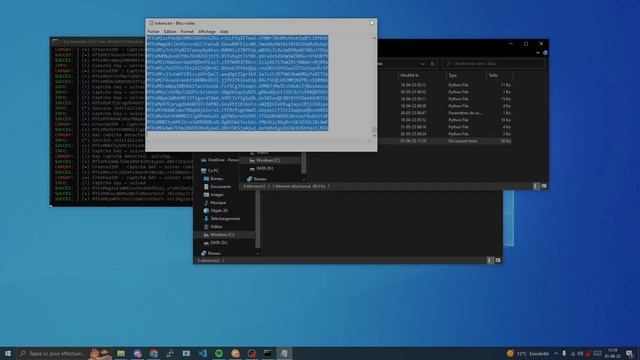This screenshot has height=360, width=640.
Task: Switch front Explorer to large icons view
Action: pos(544,186)
